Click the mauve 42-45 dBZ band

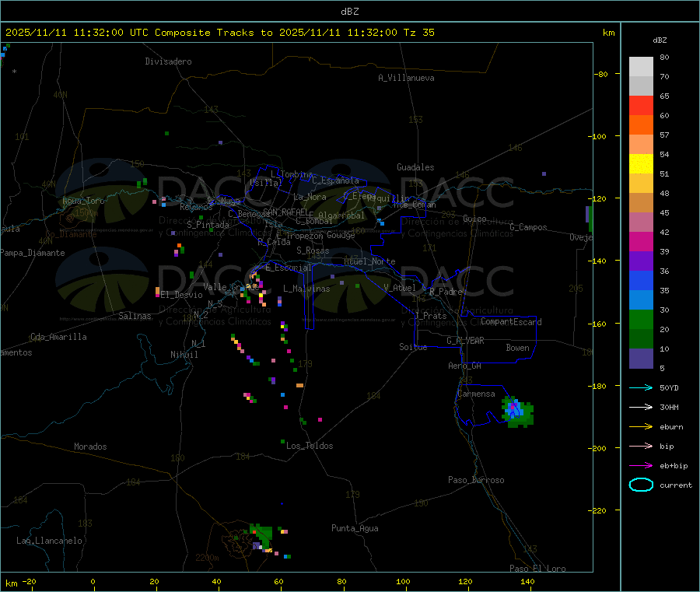[x=641, y=222]
